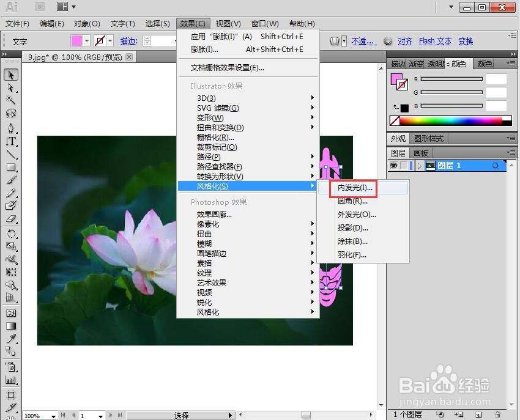
Task: Click the R value input field
Action: (x=497, y=79)
